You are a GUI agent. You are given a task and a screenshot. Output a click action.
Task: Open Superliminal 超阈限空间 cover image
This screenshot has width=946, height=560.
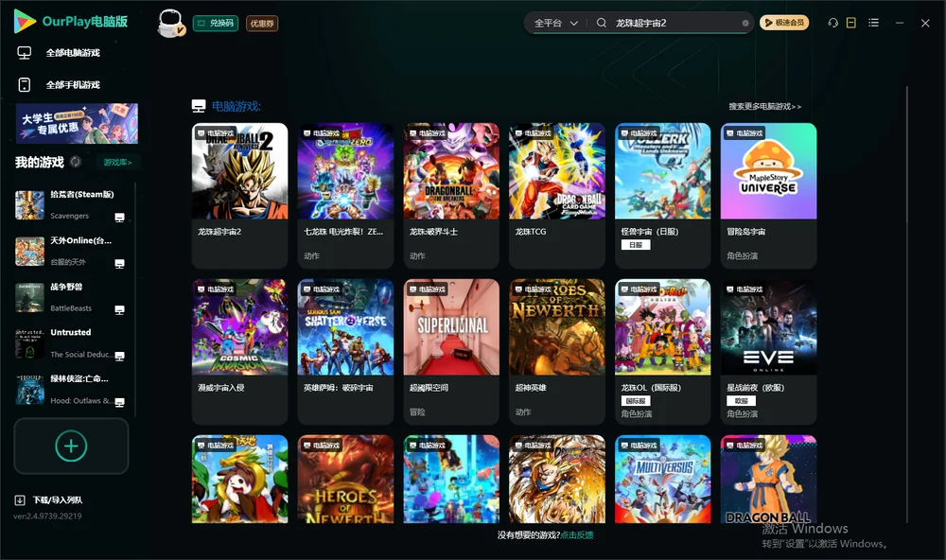tap(451, 327)
